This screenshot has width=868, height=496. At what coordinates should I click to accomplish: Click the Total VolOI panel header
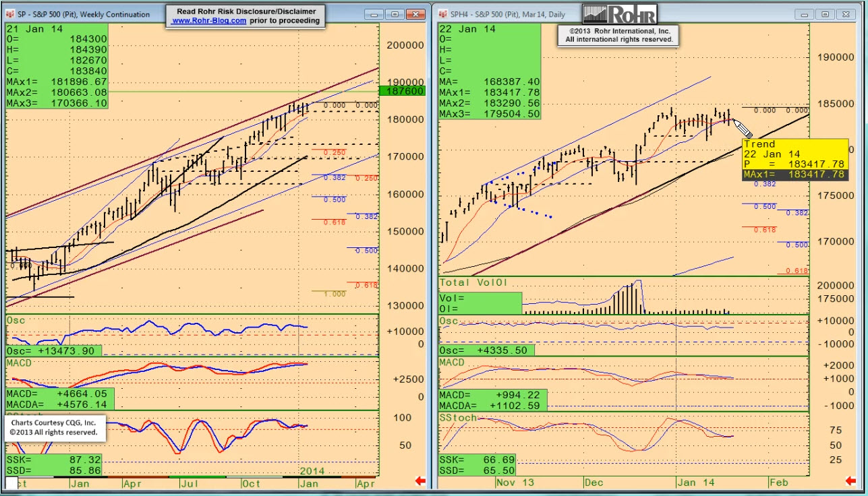coord(471,282)
